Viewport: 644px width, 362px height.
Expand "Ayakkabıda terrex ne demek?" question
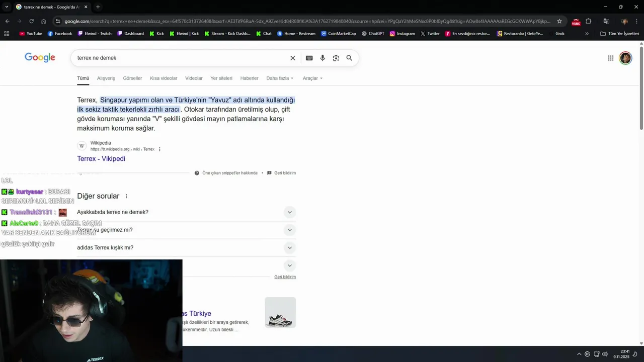[x=186, y=212]
